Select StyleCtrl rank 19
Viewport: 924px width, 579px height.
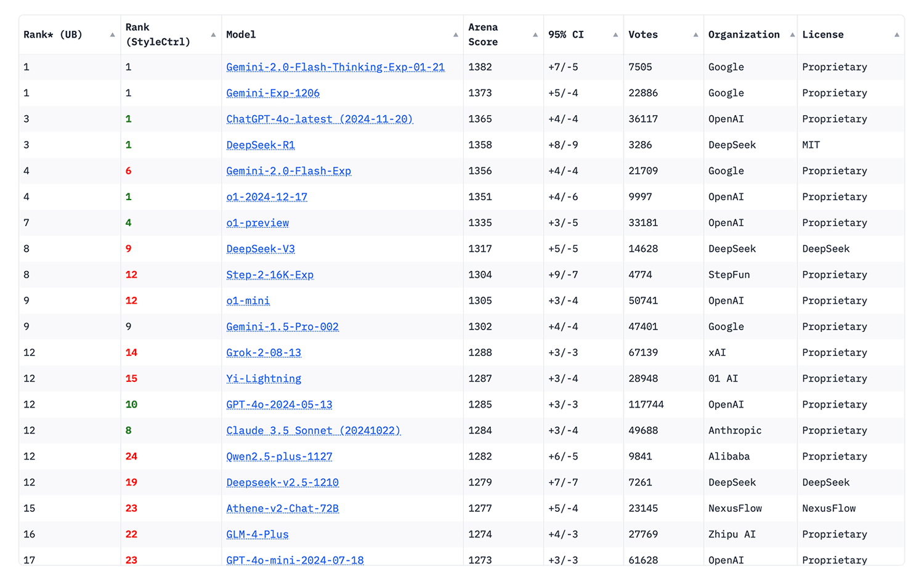coord(131,482)
